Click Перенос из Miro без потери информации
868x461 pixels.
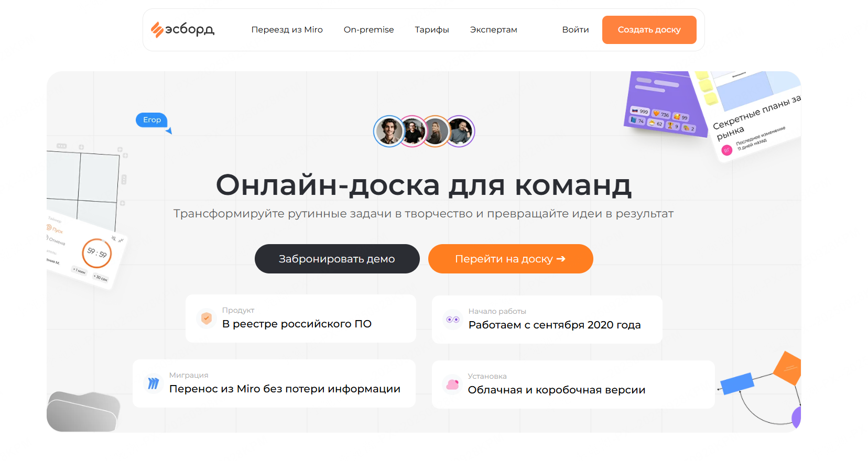coord(285,389)
